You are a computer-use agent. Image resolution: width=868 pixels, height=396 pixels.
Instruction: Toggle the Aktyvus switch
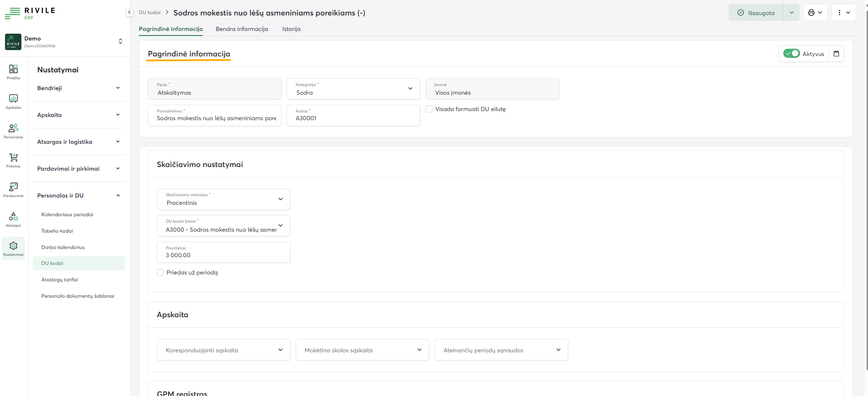point(791,54)
